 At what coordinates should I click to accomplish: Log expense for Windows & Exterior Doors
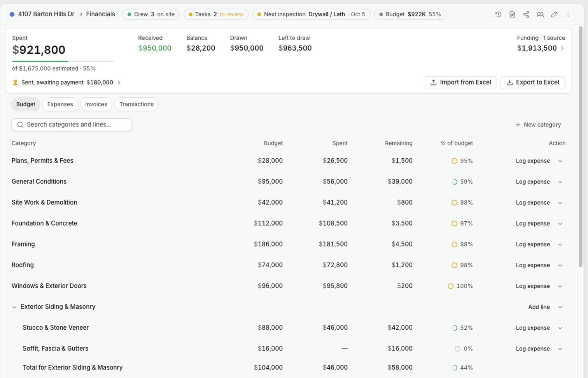533,286
